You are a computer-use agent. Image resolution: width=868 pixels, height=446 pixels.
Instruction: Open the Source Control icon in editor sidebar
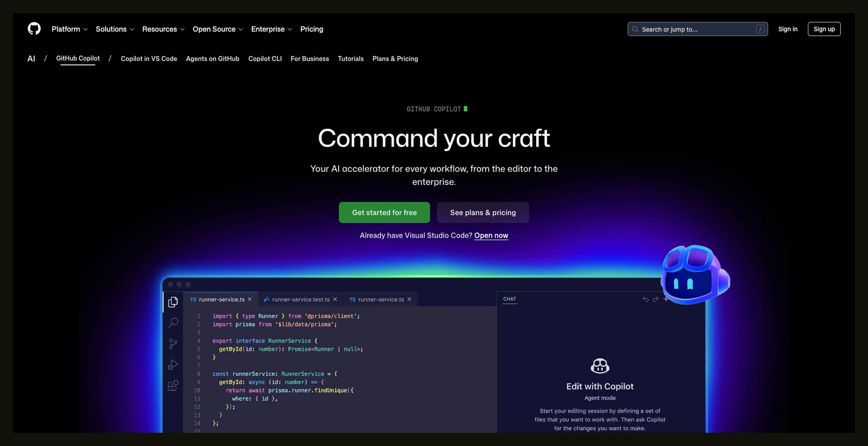173,344
